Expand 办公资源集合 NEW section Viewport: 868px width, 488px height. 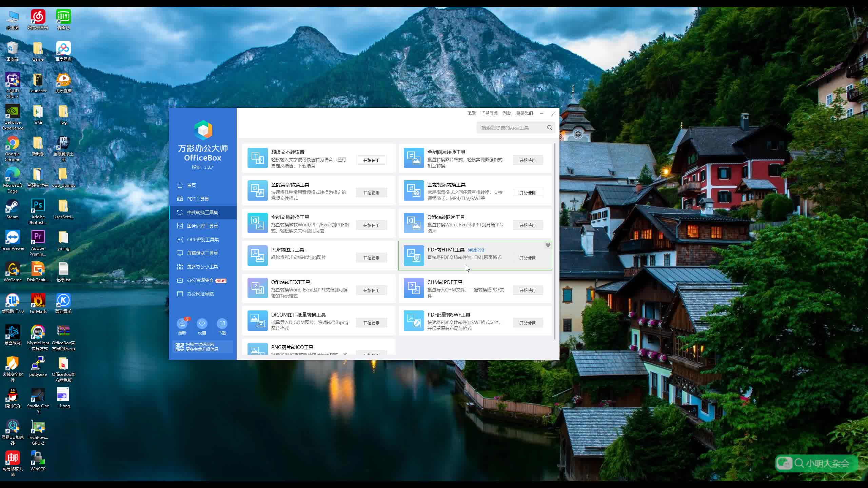pyautogui.click(x=202, y=280)
